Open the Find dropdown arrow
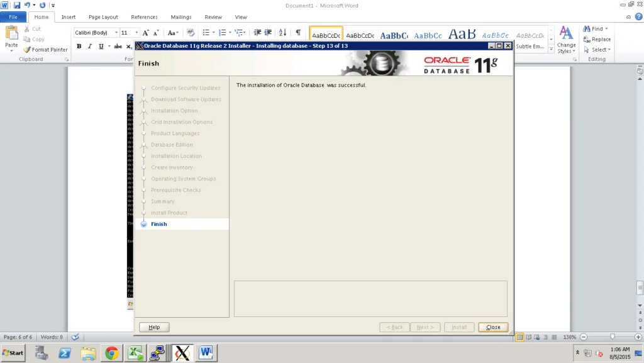Screen dimensions: 644x363 pos(606,29)
